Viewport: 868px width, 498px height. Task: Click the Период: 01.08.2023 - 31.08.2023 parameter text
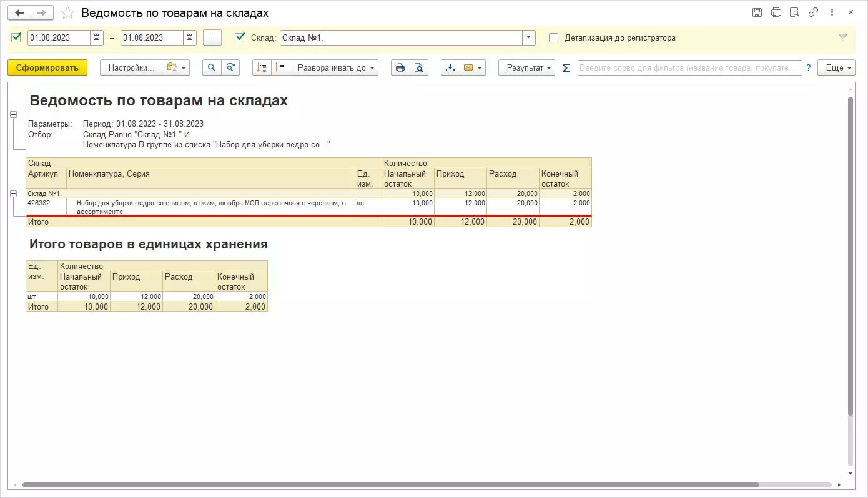coord(143,124)
